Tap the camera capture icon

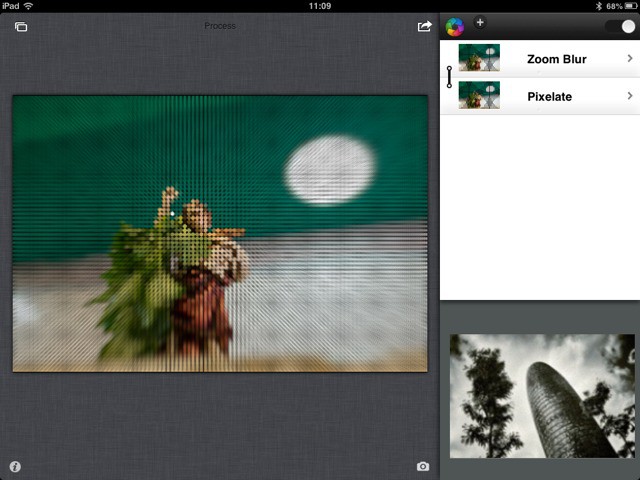423,466
